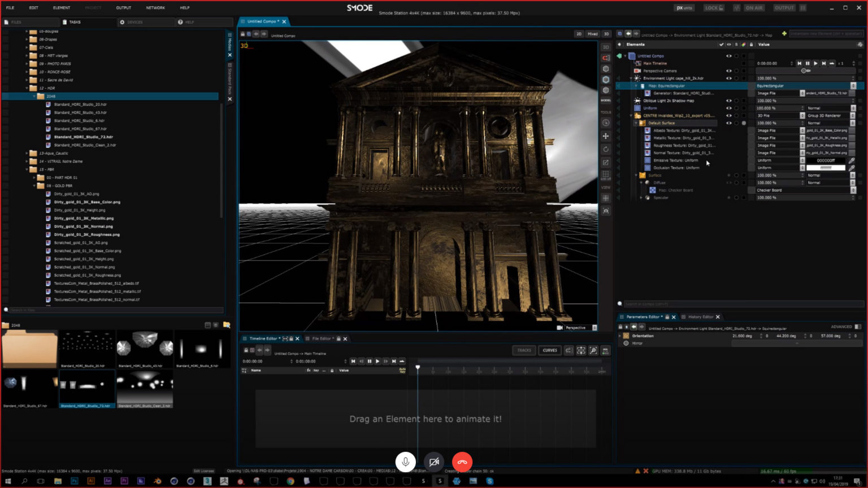Click the ON AIR button

[x=754, y=8]
